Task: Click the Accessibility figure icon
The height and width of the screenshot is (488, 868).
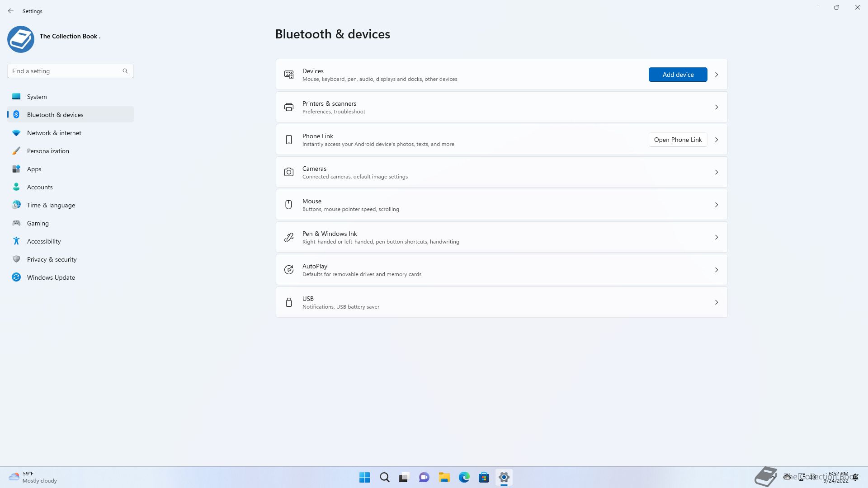Action: (16, 241)
